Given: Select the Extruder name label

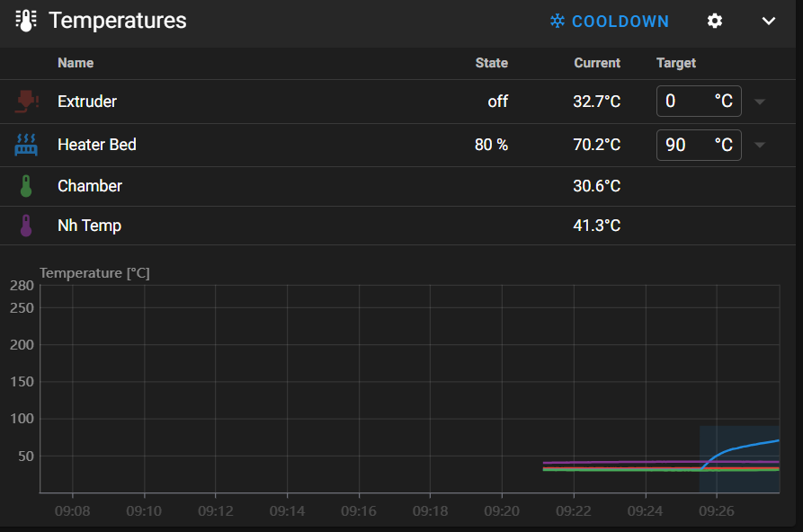Looking at the screenshot, I should coord(87,102).
